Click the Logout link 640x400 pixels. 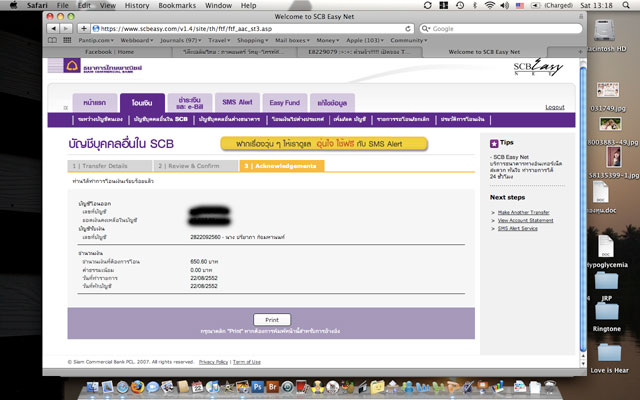click(x=555, y=107)
